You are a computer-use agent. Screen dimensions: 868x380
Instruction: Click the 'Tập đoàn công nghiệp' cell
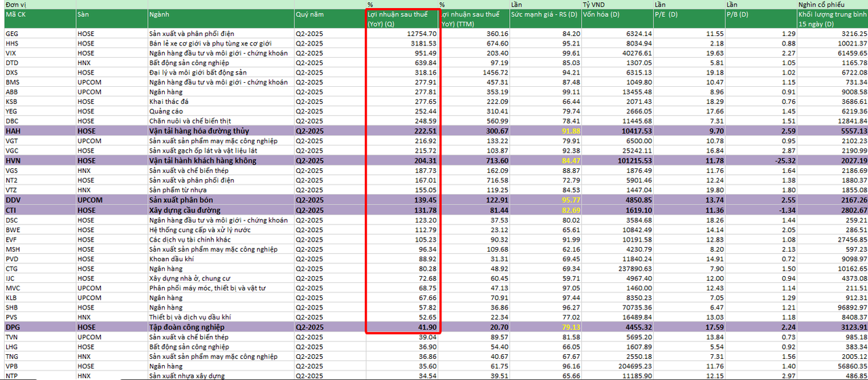[186, 327]
